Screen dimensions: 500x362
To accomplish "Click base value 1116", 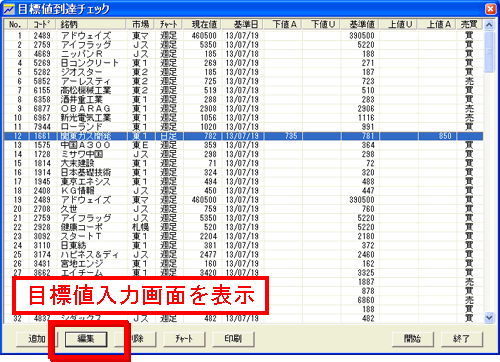I will 366,118.
